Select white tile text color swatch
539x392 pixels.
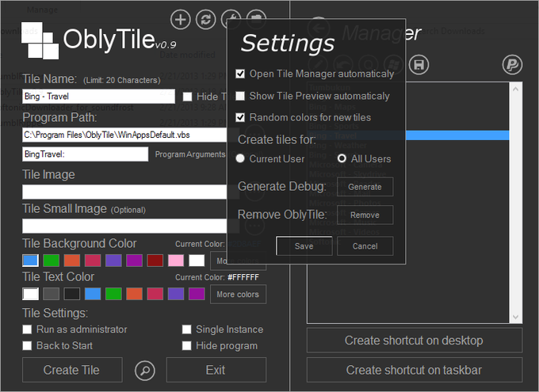[x=30, y=294]
